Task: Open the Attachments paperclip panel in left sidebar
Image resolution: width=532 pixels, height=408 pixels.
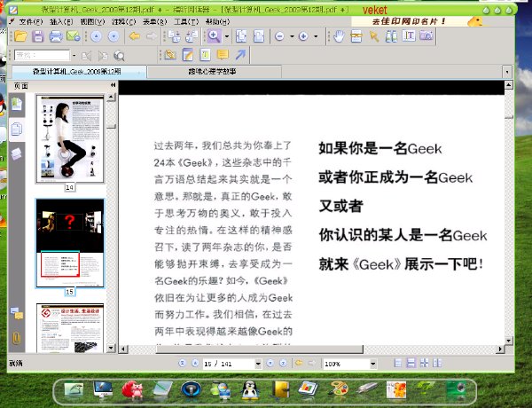Action: [x=16, y=338]
